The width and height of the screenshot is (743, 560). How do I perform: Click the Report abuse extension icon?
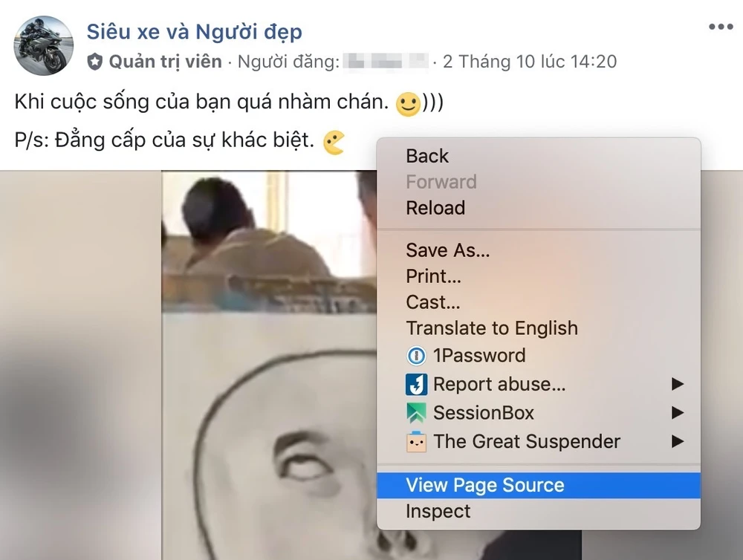click(x=417, y=384)
